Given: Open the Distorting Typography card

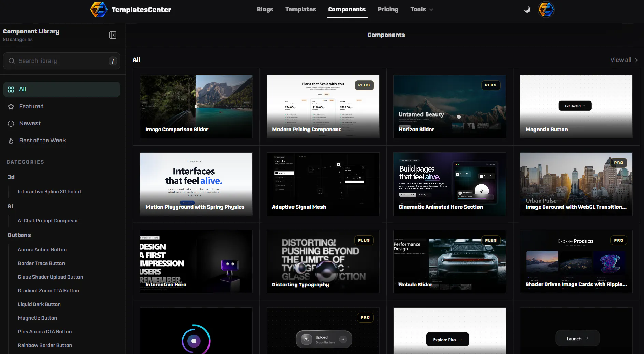Looking at the screenshot, I should tap(323, 261).
